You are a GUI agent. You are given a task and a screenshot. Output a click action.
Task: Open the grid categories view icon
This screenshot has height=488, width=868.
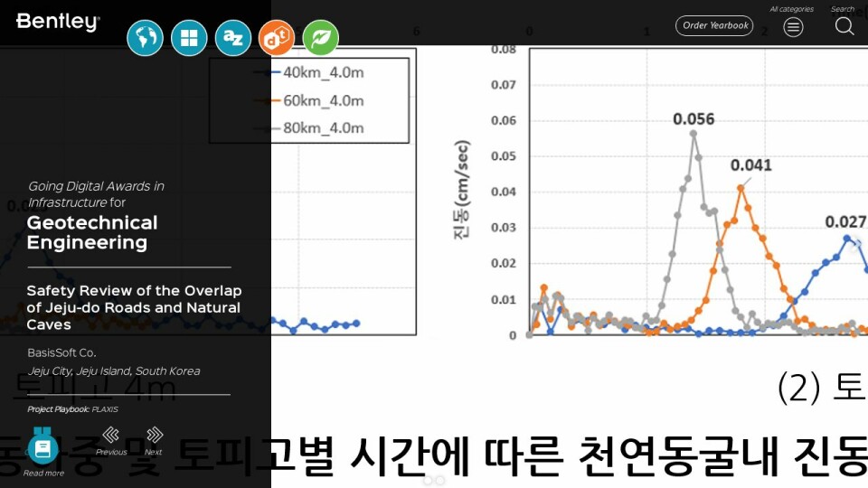pyautogui.click(x=189, y=38)
